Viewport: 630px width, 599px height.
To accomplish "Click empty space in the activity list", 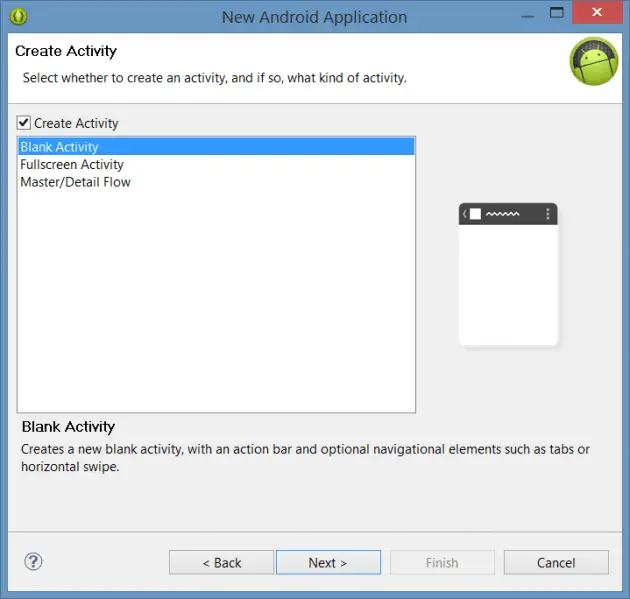I will point(216,300).
